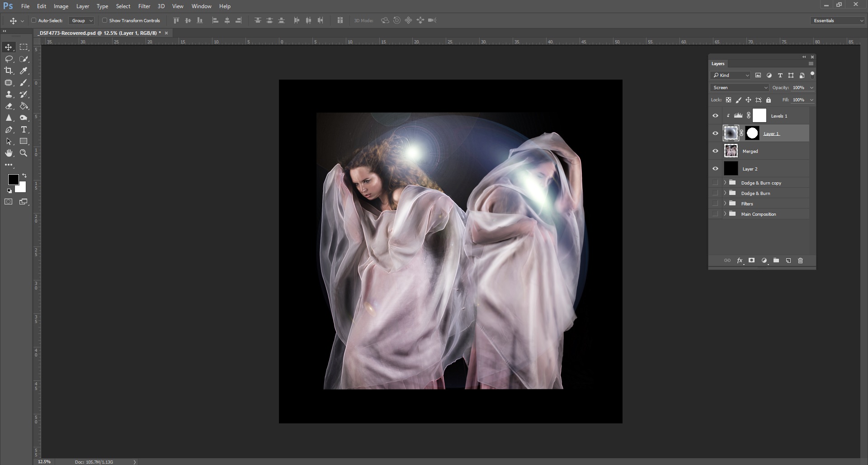The width and height of the screenshot is (868, 465).
Task: Select the Clone Stamp tool
Action: tap(9, 95)
